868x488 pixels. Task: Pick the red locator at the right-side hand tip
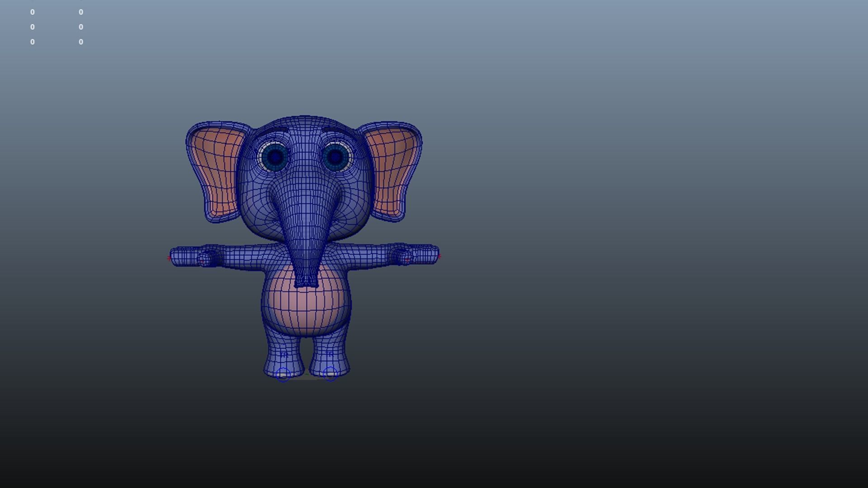[x=439, y=256]
